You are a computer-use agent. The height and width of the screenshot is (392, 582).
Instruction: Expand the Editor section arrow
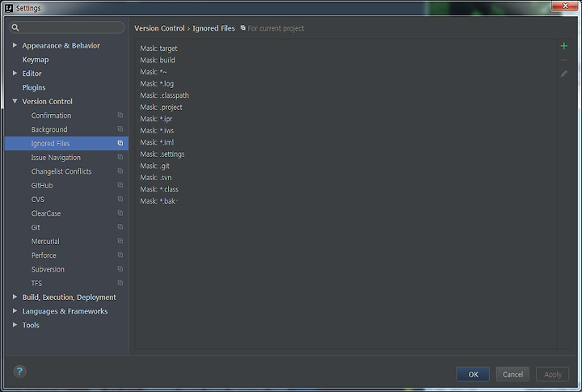pyautogui.click(x=15, y=73)
